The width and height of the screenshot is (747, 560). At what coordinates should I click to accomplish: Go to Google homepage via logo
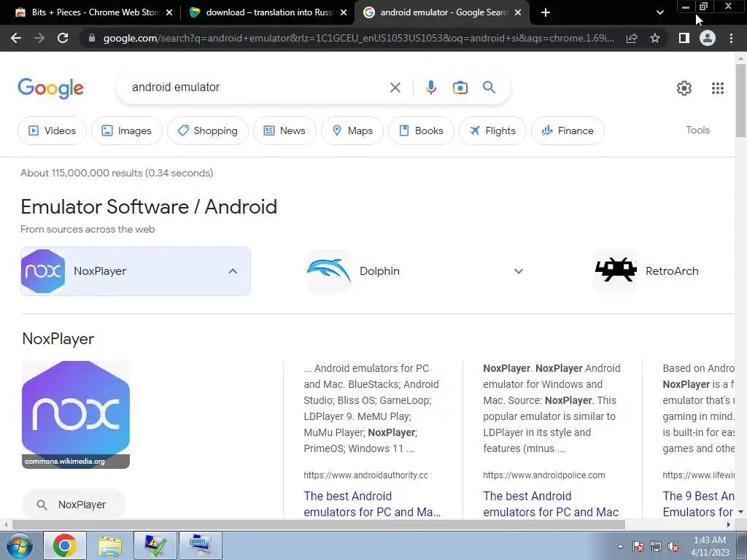pyautogui.click(x=50, y=88)
